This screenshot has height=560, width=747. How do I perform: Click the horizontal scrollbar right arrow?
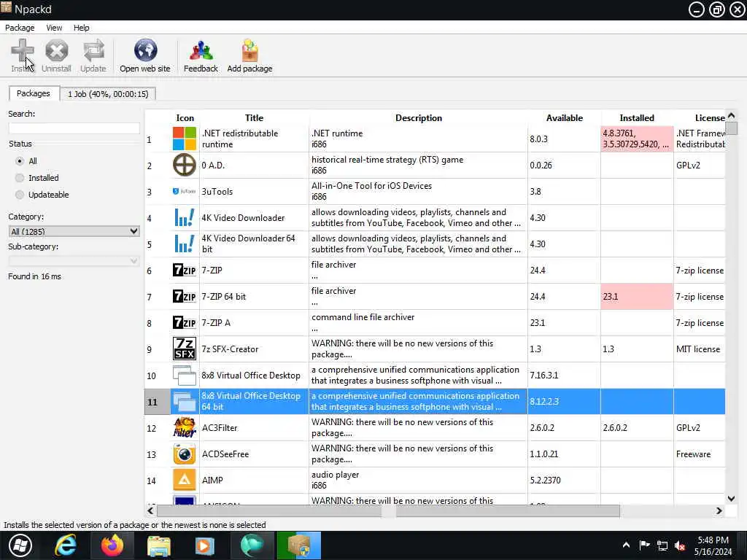[x=719, y=510]
